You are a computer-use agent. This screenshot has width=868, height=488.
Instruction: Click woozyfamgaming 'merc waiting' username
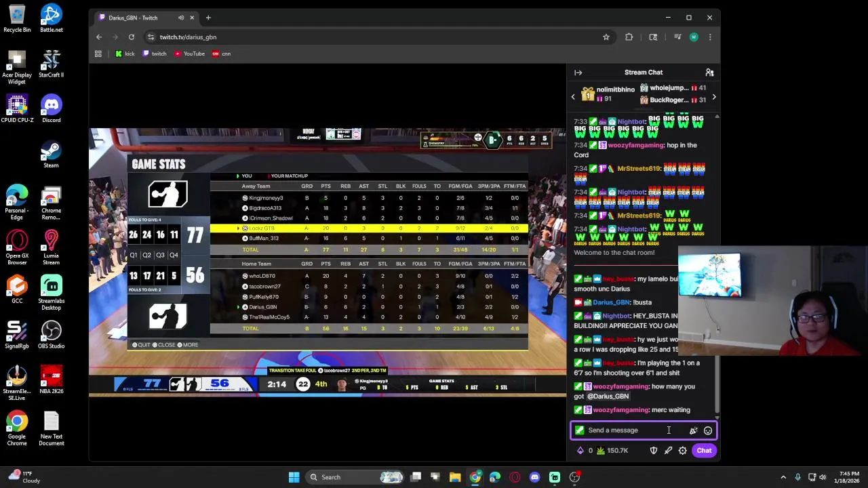coord(620,410)
